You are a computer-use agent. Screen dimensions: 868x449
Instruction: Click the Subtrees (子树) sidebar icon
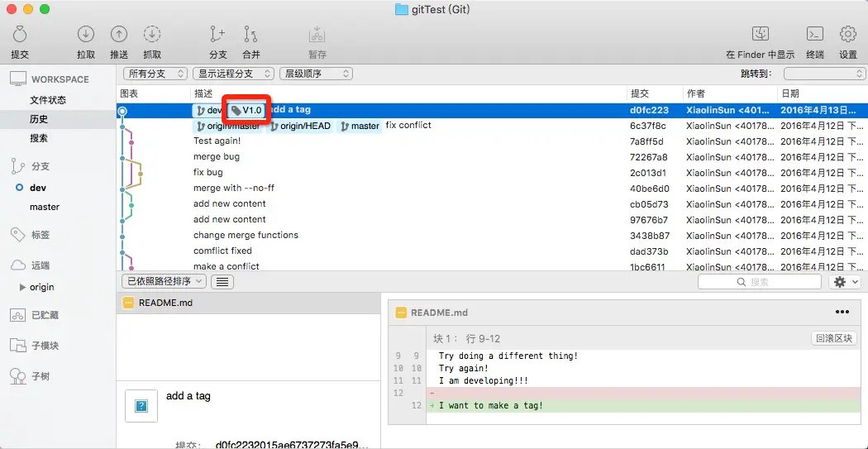coord(17,376)
